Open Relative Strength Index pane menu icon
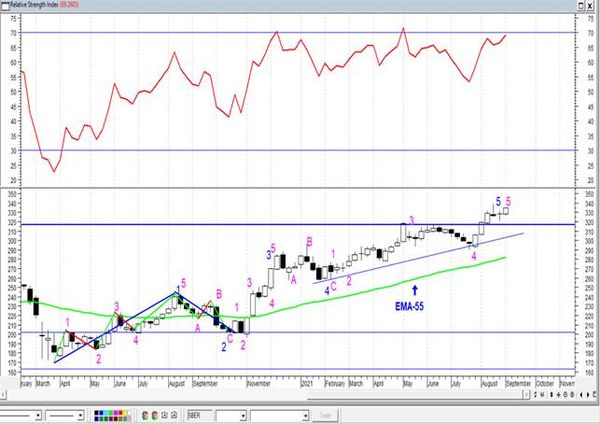This screenshot has height=424, width=600. coord(5,5)
